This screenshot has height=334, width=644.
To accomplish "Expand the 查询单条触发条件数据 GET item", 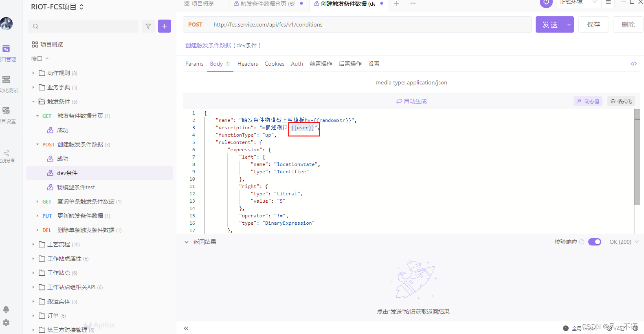I will [x=37, y=201].
